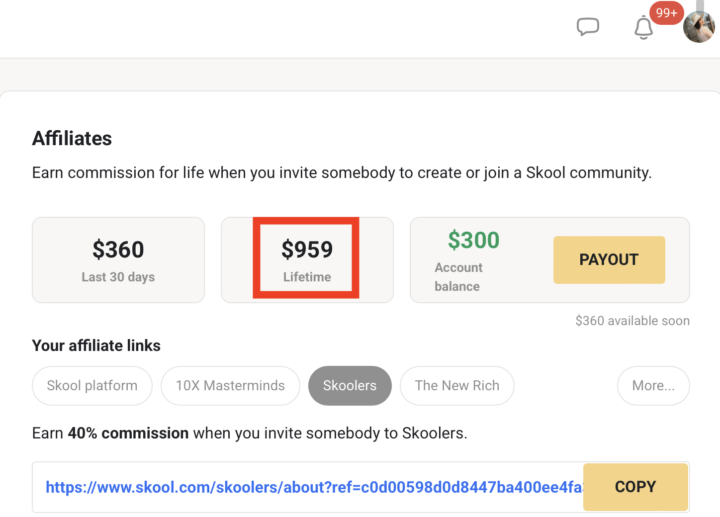
Task: Click the notifications bell icon
Action: [643, 28]
